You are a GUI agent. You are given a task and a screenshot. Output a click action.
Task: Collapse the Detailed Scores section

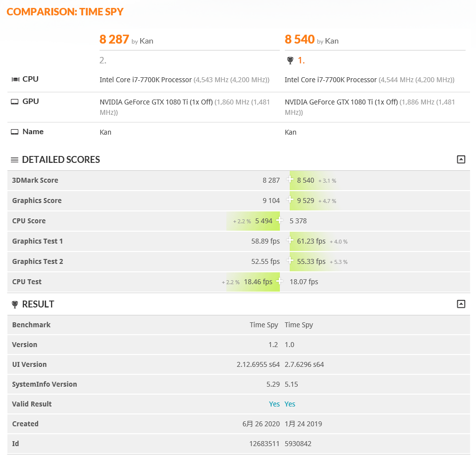point(461,159)
